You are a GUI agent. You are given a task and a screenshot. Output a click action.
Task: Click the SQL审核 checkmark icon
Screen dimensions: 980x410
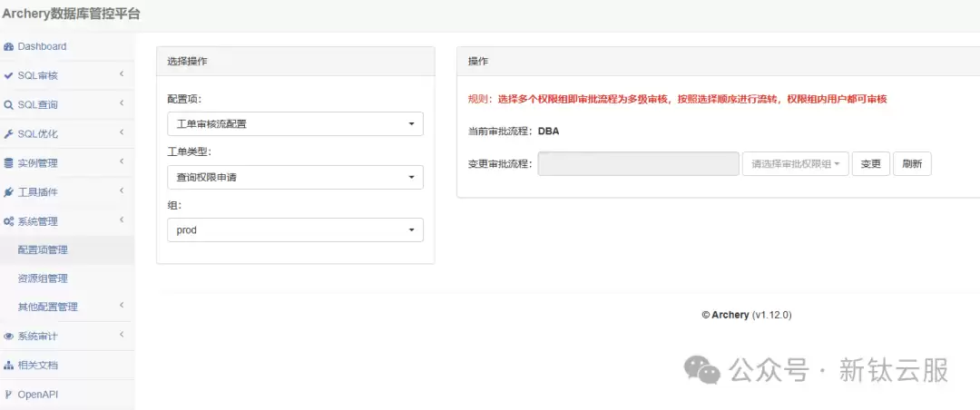tap(9, 75)
